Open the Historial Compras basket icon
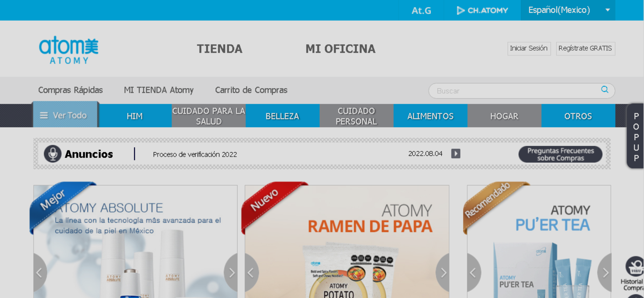 click(x=634, y=267)
